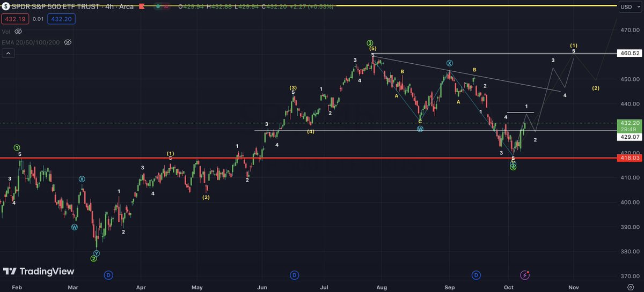This screenshot has height=292, width=644.
Task: Select the blue circled W label in August
Action: (421, 129)
